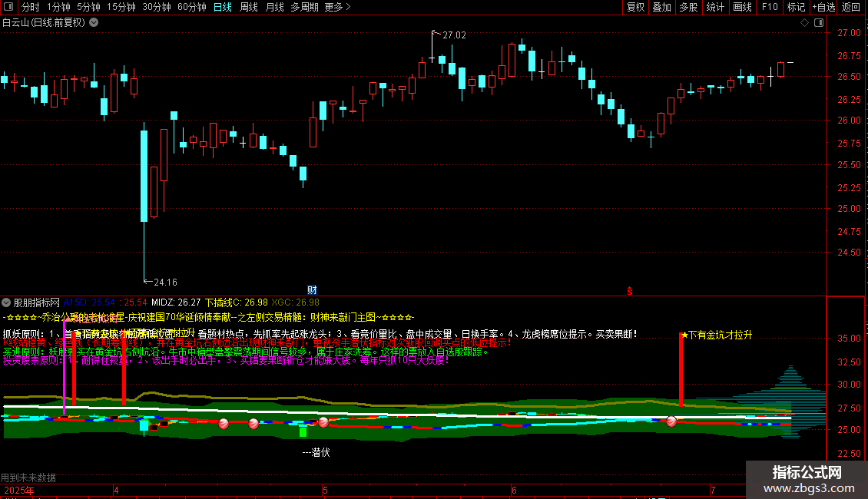Switch to the 分时 tab
The height and width of the screenshot is (499, 868).
point(31,7)
